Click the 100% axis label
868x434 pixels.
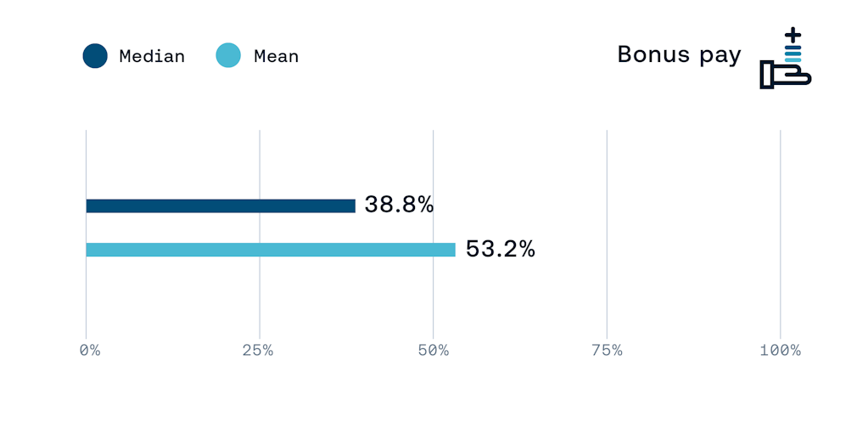(780, 350)
